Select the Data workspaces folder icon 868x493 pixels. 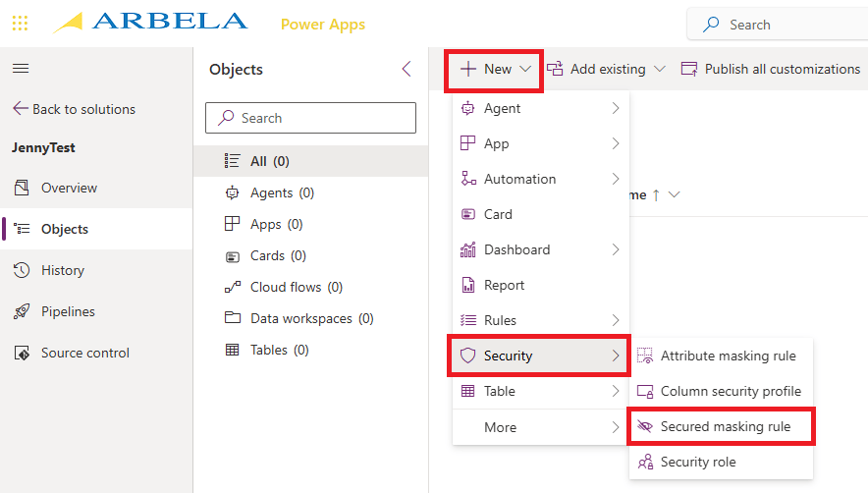(233, 318)
